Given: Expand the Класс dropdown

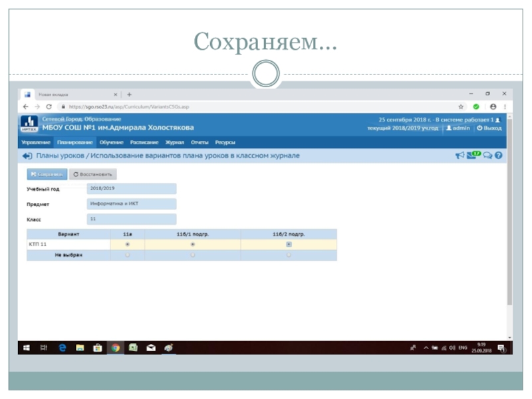Looking at the screenshot, I should (x=131, y=219).
